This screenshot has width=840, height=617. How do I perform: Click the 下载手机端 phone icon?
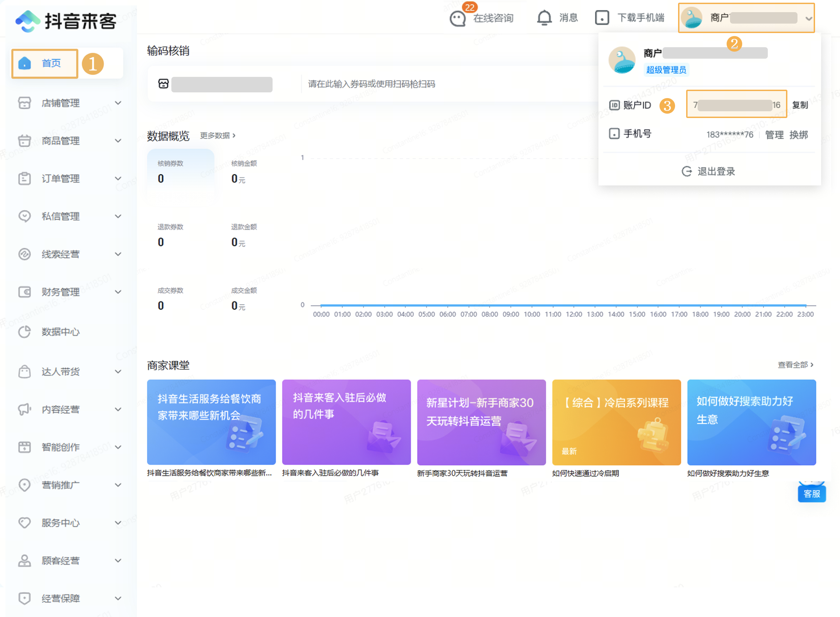click(602, 18)
